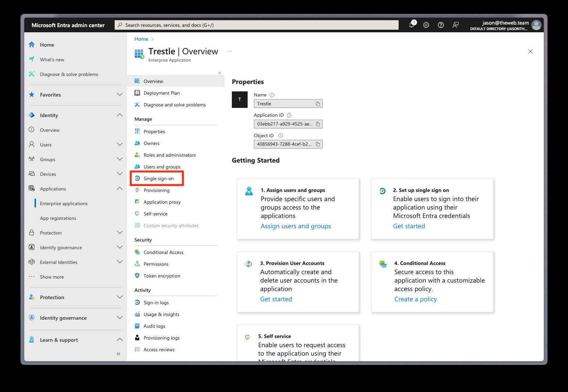Open What's new in sidebar
568x392 pixels.
(x=52, y=59)
